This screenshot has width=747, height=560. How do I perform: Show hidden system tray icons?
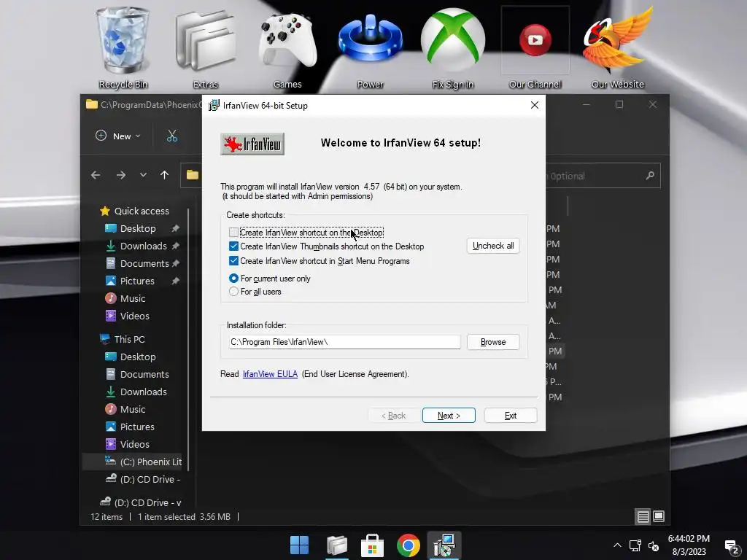[x=617, y=545]
